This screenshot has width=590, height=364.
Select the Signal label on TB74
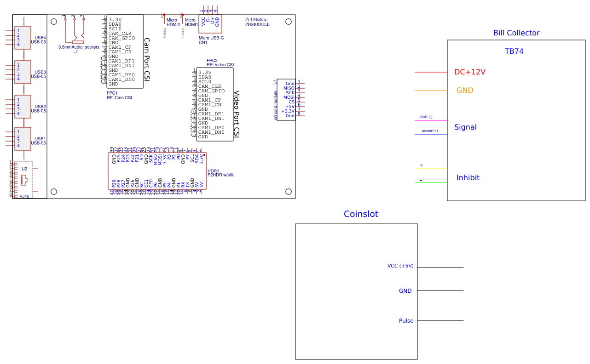(x=465, y=127)
